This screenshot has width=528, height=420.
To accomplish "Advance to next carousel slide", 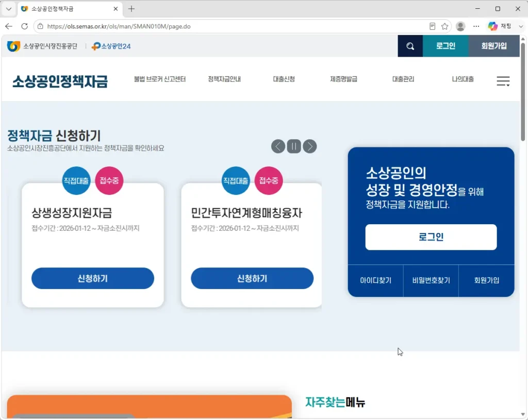I will click(310, 146).
